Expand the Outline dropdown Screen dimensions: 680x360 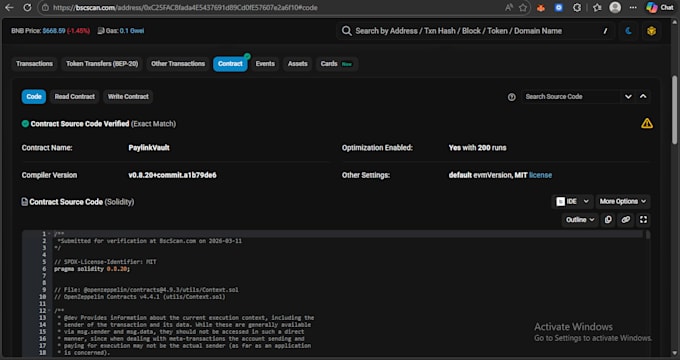[580, 220]
